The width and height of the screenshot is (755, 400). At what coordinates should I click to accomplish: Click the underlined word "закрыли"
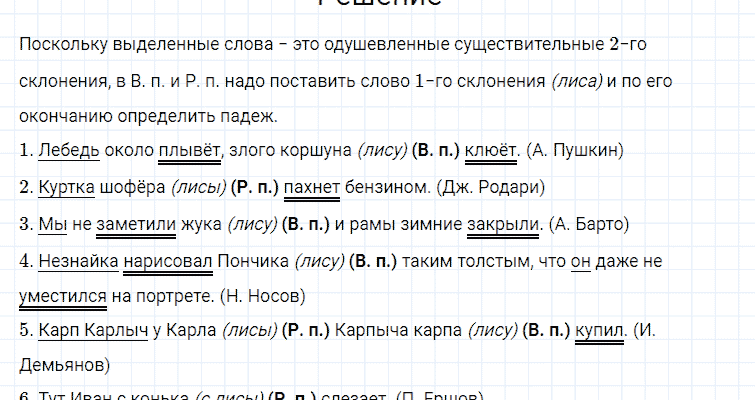503,224
